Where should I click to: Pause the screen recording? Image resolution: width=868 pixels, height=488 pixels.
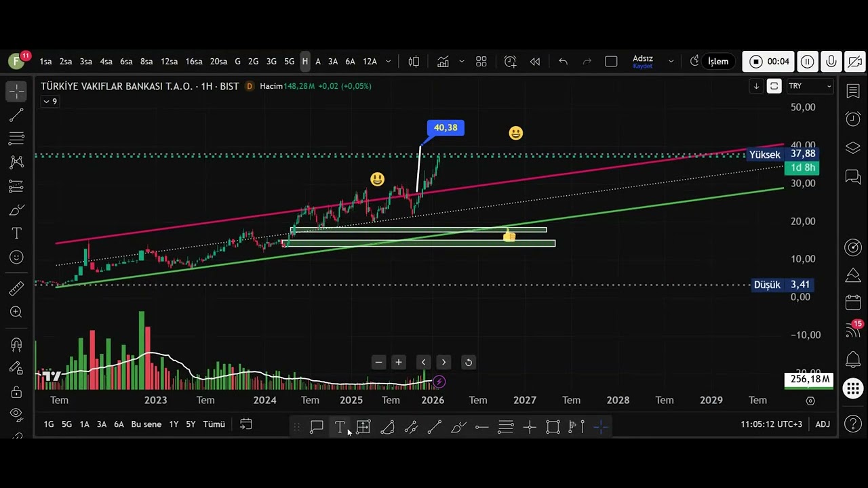pos(808,62)
